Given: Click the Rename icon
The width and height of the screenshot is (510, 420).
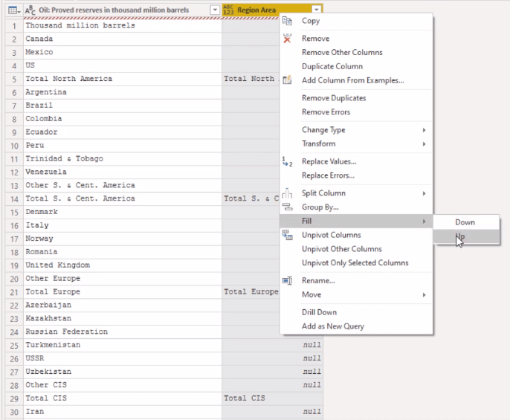Looking at the screenshot, I should coord(287,280).
